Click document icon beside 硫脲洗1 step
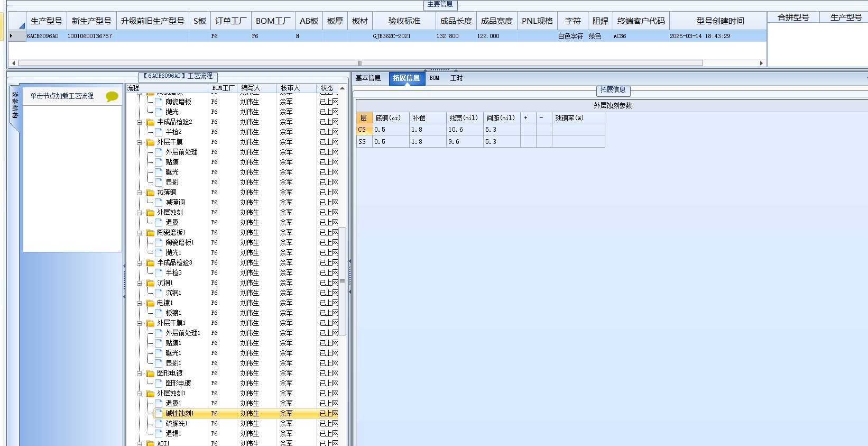 pyautogui.click(x=159, y=423)
